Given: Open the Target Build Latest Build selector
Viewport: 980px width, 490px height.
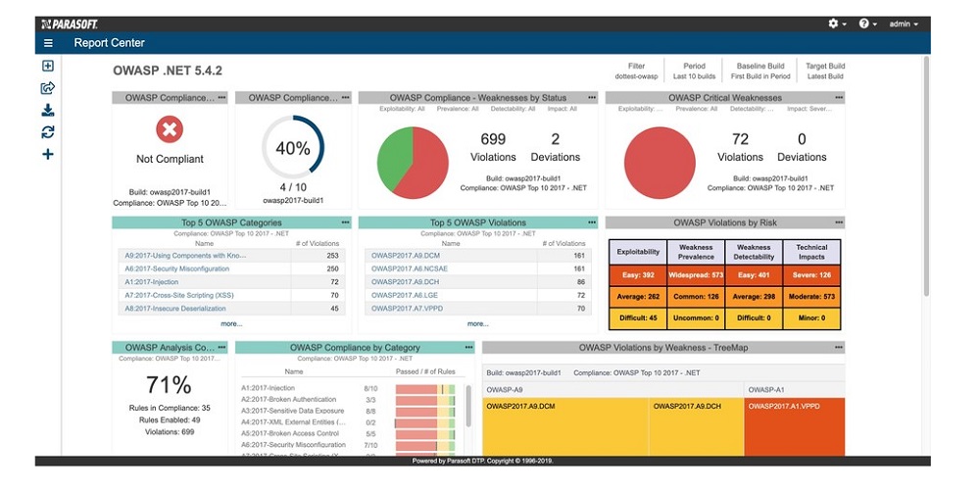Looking at the screenshot, I should click(825, 71).
